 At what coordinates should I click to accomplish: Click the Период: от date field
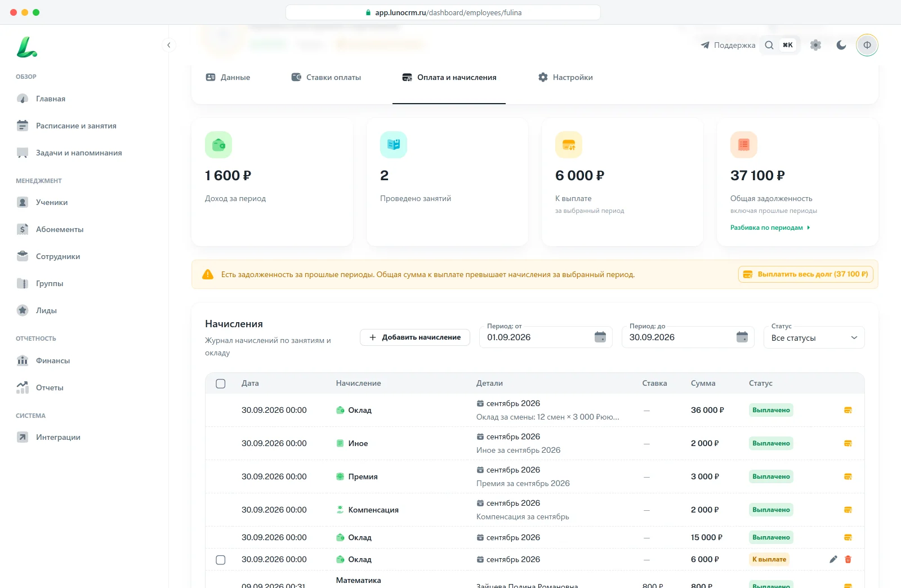pos(546,337)
